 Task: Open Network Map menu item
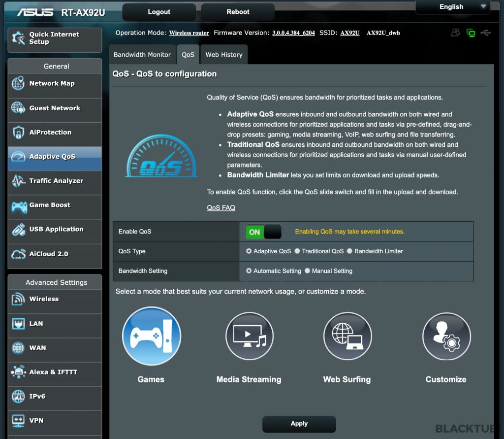click(x=55, y=86)
